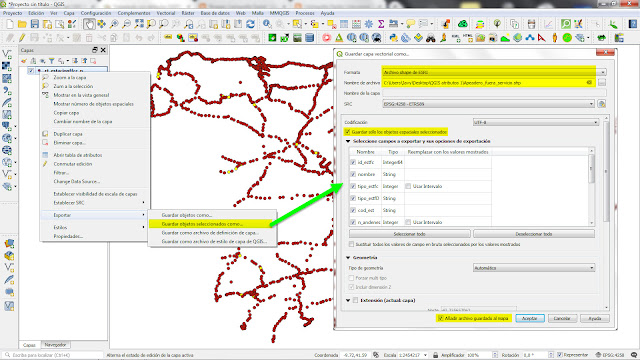This screenshot has width=640, height=360.
Task: Open the CRS selector globe icon beside SRC
Action: (x=602, y=104)
